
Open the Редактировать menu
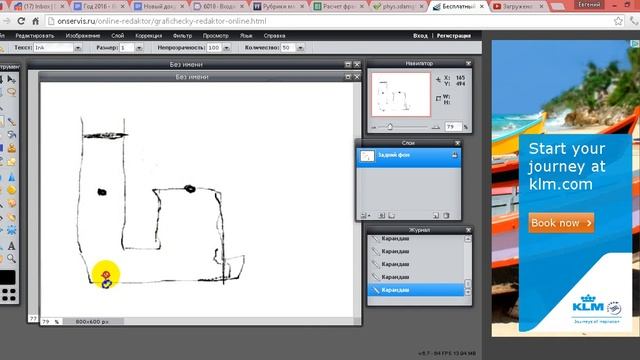(35, 36)
